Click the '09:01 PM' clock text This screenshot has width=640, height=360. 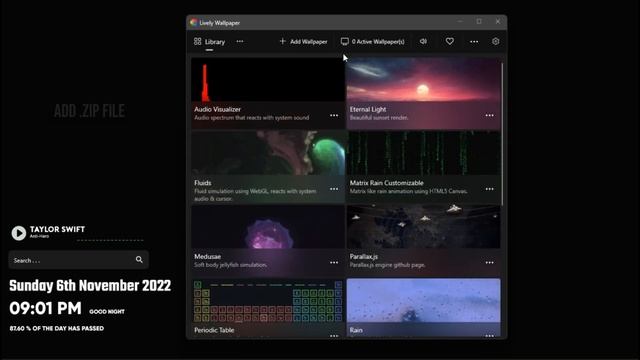tap(45, 309)
